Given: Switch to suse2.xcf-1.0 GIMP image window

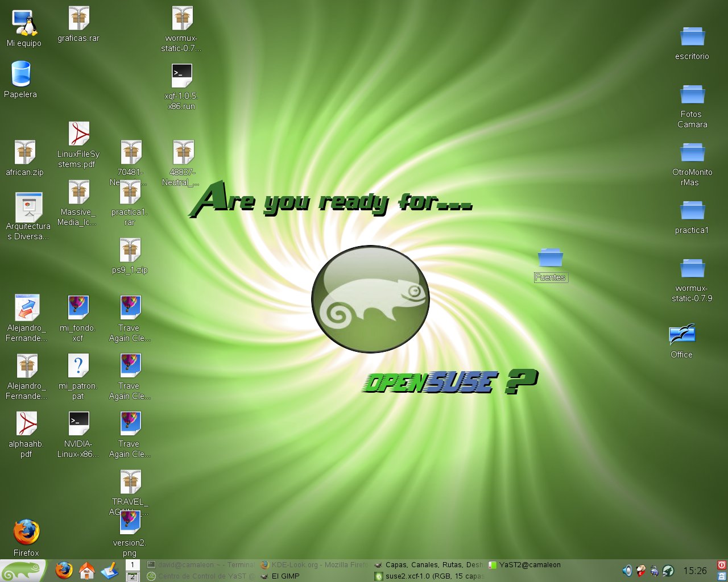Looking at the screenshot, I should click(428, 576).
